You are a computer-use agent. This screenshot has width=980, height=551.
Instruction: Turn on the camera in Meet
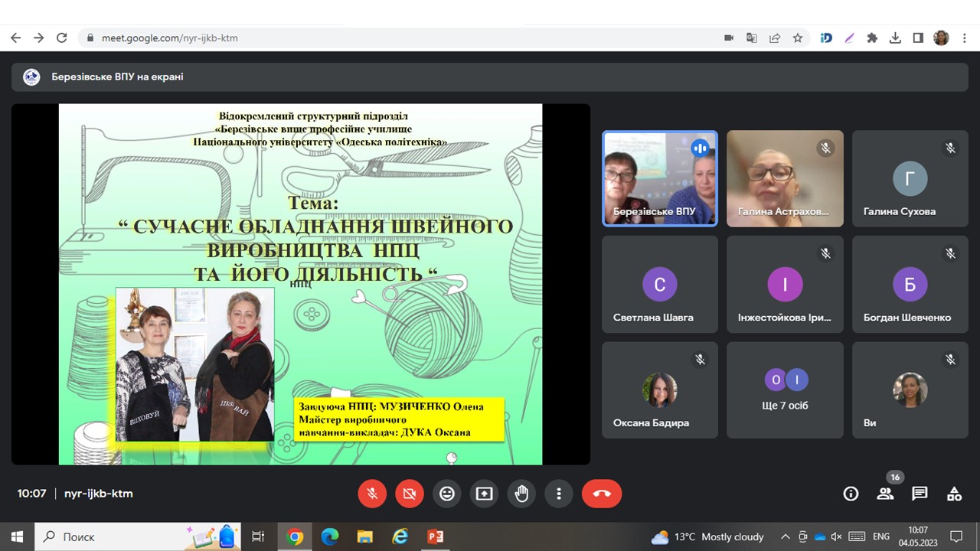point(410,494)
